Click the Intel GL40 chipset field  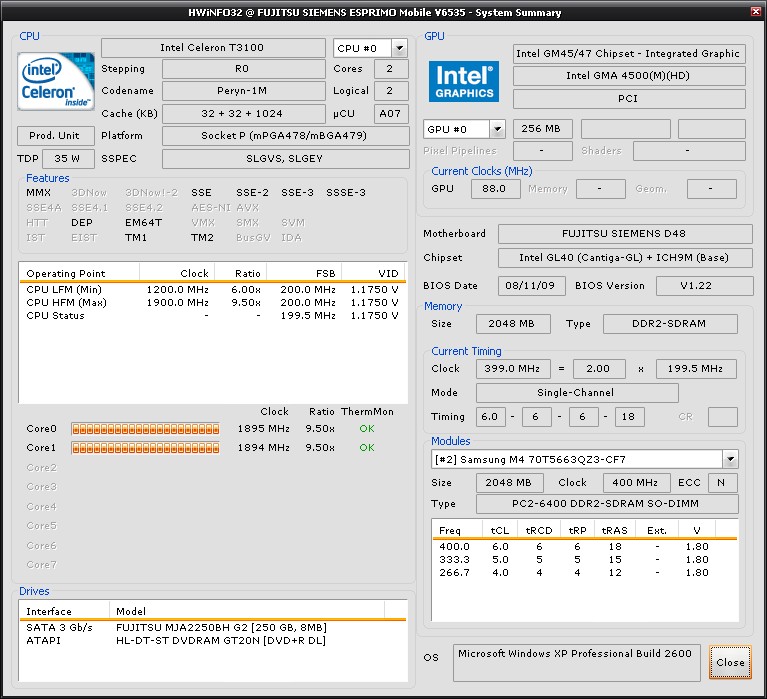[625, 258]
